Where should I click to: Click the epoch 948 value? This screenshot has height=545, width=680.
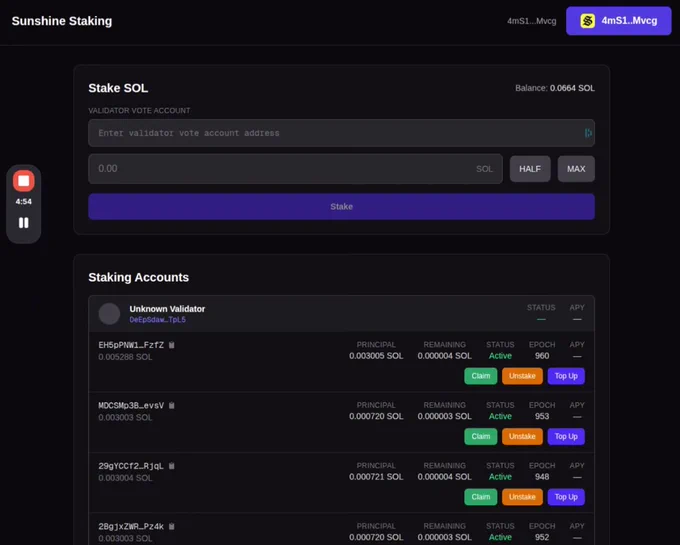(542, 477)
